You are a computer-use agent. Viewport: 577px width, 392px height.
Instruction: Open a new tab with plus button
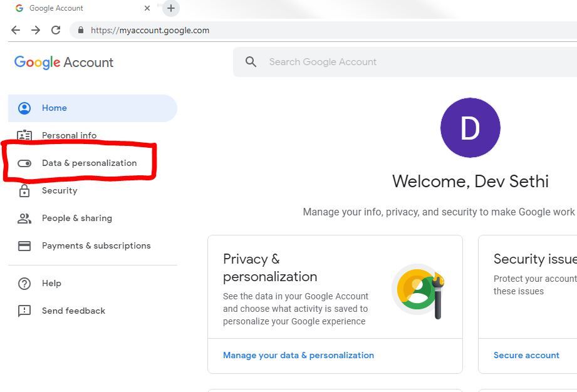[171, 8]
